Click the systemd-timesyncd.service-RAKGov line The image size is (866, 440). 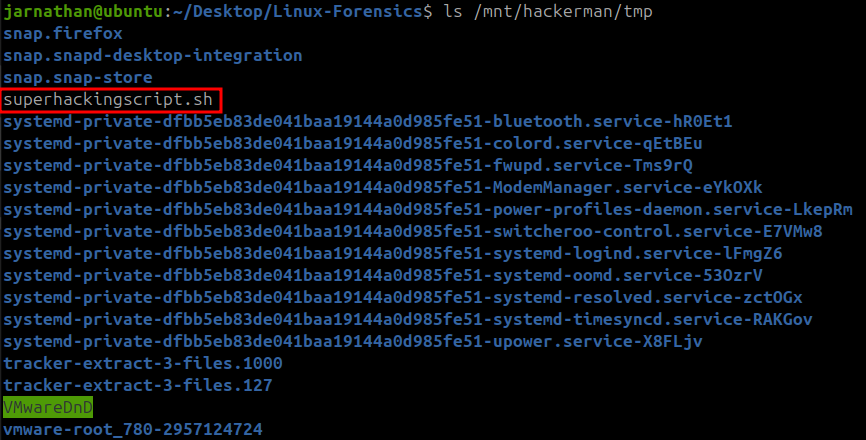pyautogui.click(x=408, y=320)
